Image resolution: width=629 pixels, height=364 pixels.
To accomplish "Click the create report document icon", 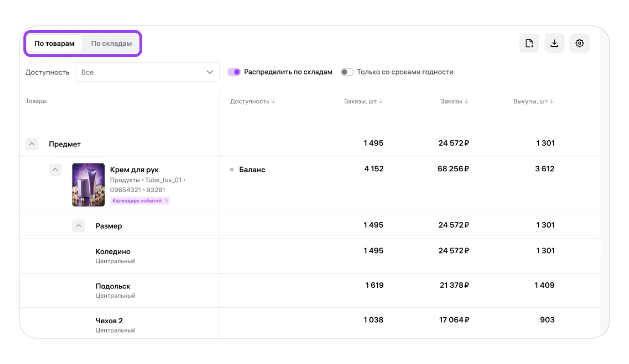I will click(x=529, y=44).
